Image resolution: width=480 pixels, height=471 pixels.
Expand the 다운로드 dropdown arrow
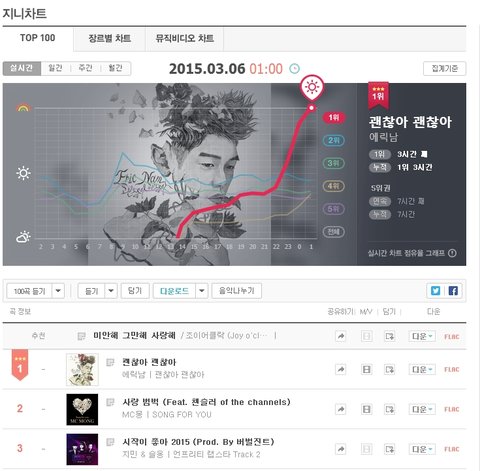coord(202,291)
